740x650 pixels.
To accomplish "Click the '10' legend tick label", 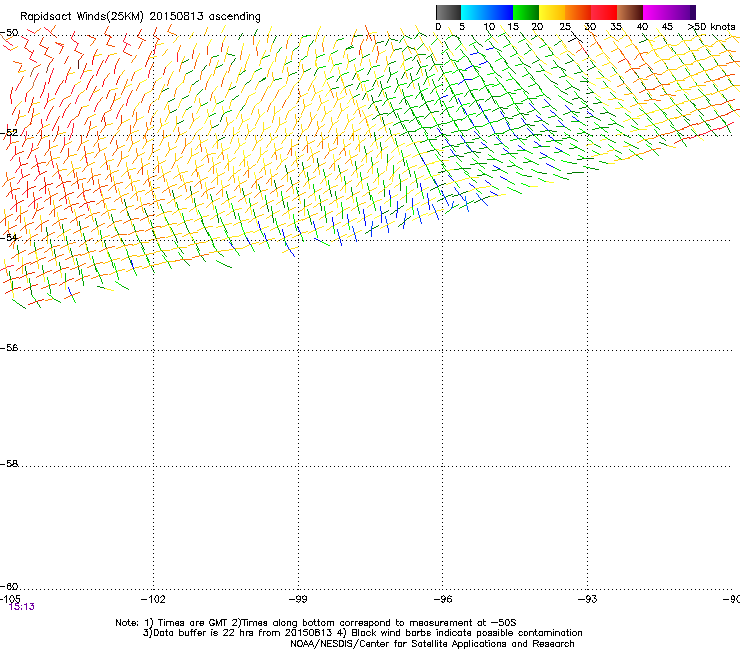I will 489,27.
